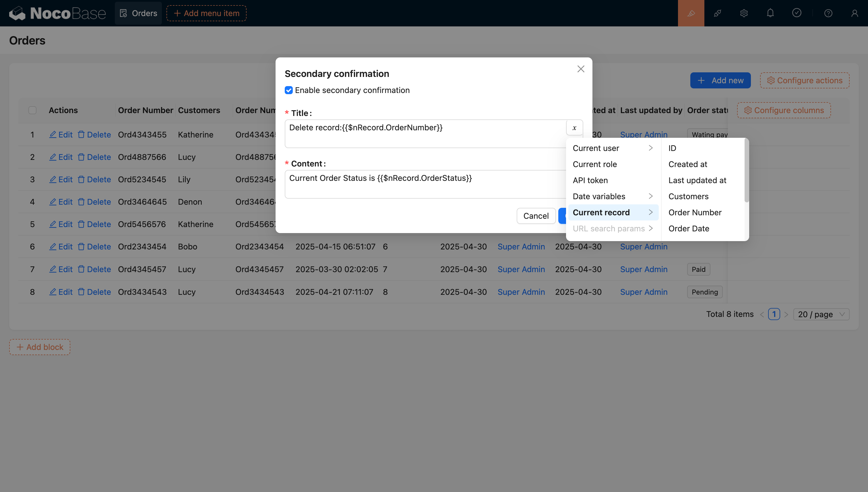The image size is (868, 492).
Task: Open the settings gear in header
Action: (744, 13)
